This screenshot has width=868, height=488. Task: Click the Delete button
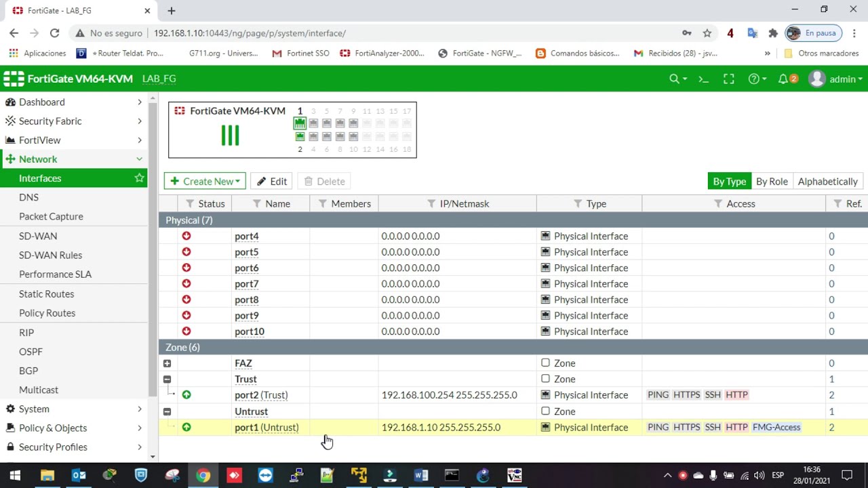324,181
